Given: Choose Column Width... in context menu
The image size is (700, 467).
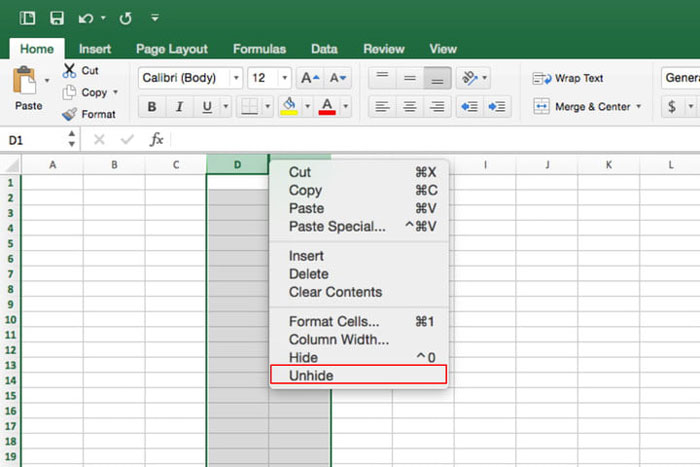Looking at the screenshot, I should pyautogui.click(x=359, y=339).
